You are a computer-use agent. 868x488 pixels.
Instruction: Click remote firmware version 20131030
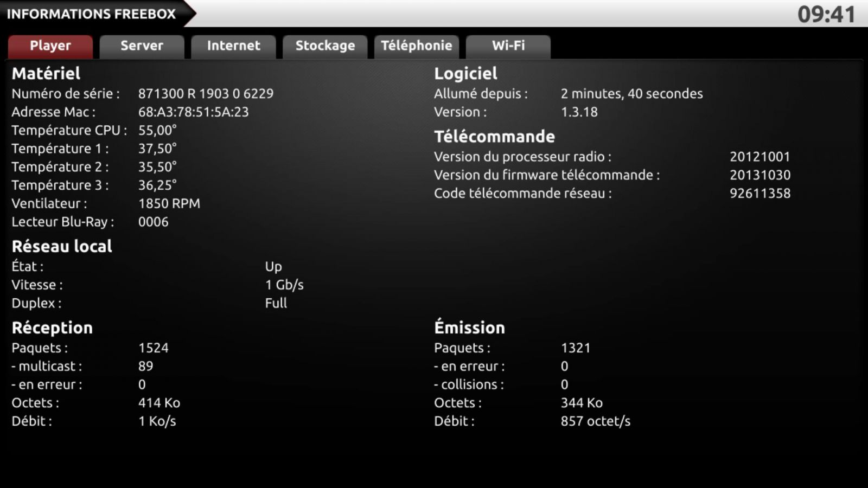(760, 176)
